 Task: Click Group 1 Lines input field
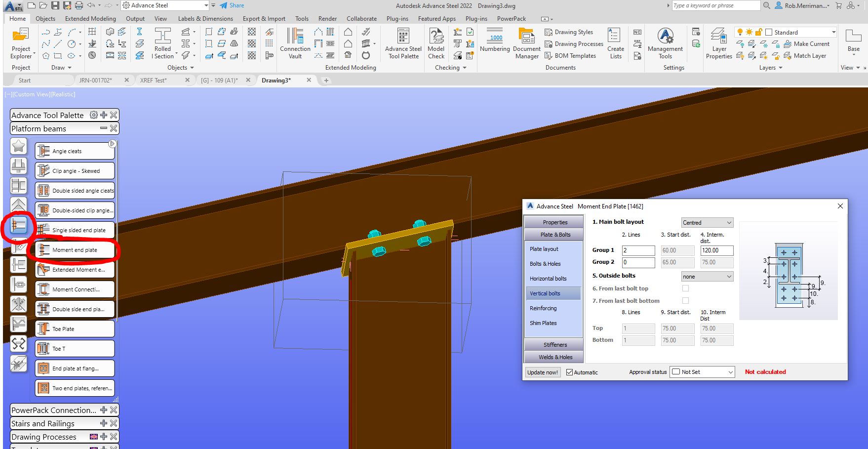coord(638,250)
